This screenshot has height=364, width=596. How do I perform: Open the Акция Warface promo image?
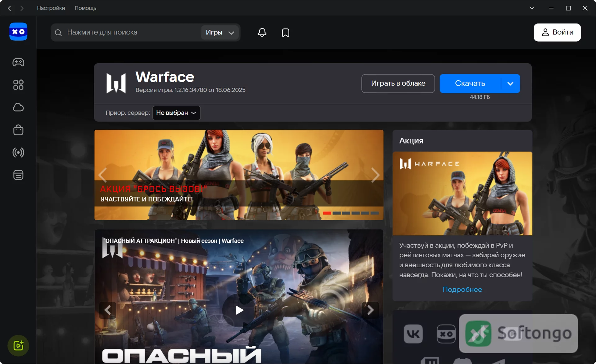[462, 193]
